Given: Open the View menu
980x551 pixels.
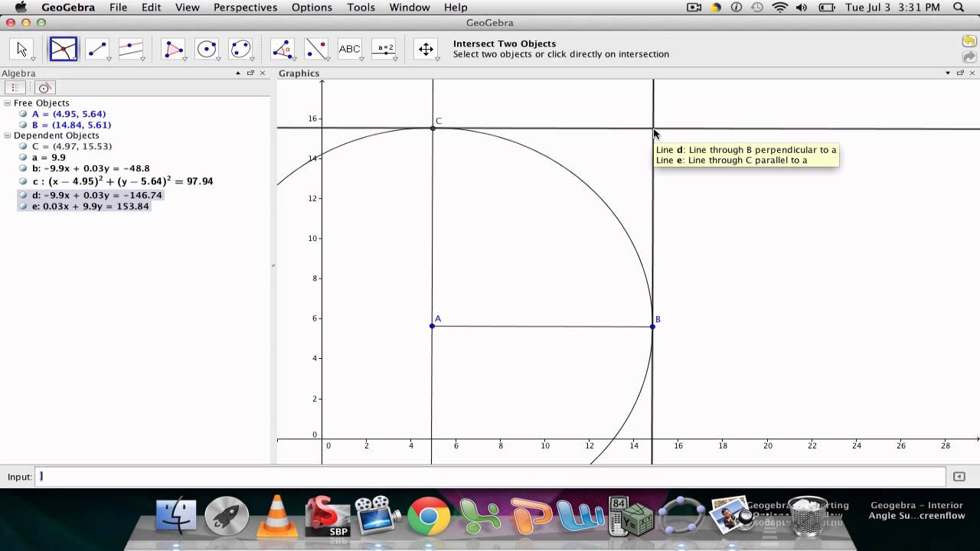Looking at the screenshot, I should pos(187,7).
